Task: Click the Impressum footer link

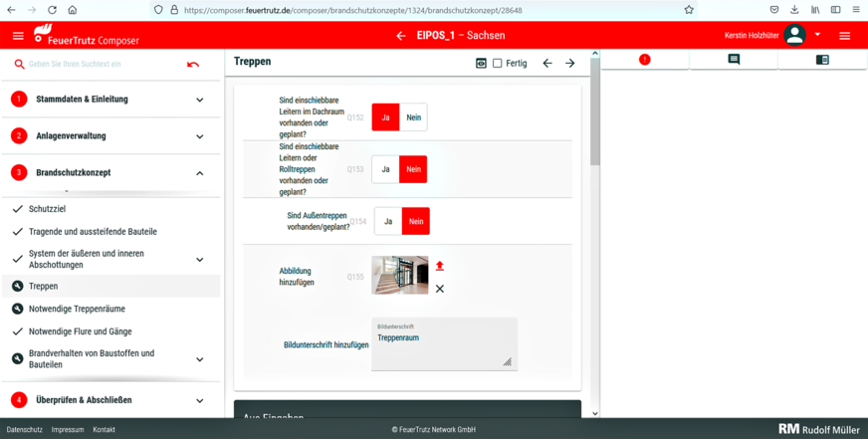Action: 68,430
